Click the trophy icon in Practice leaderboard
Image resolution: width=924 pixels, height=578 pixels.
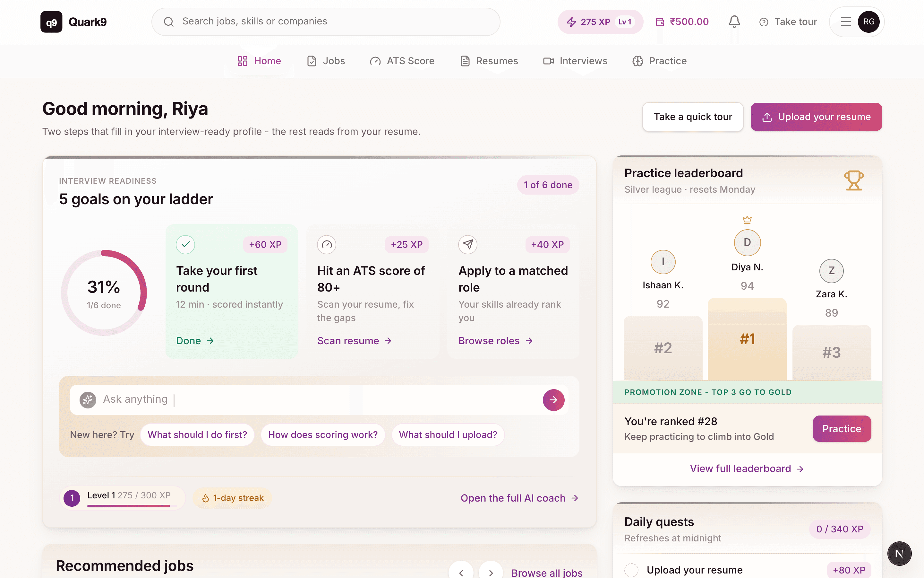coord(854,180)
